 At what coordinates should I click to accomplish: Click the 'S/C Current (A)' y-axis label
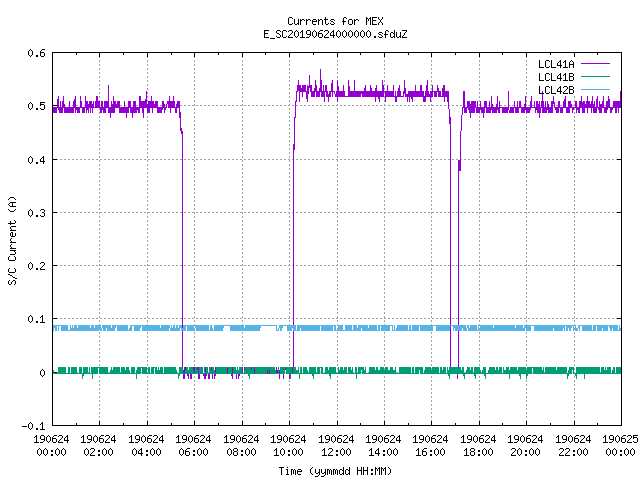[12, 241]
